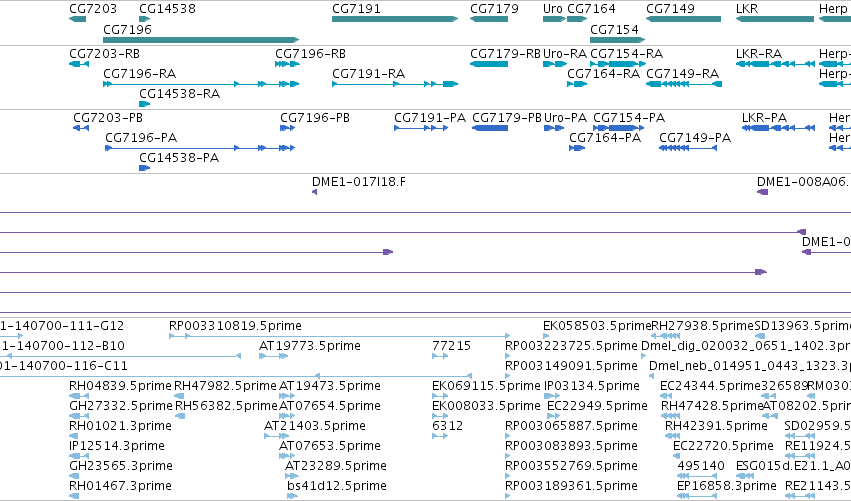This screenshot has height=501, width=851.
Task: Select transcript label CG14538-RA
Action: (x=180, y=94)
